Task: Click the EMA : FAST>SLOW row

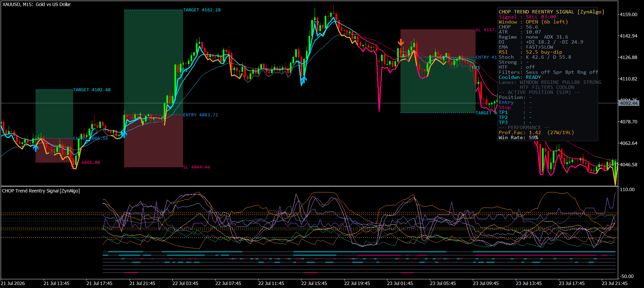Action: coord(526,47)
